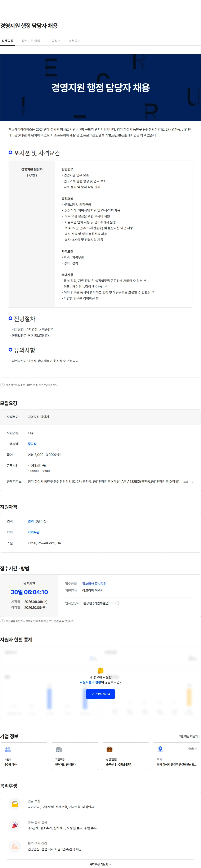Click the 한창현 (기업부설연구소) contact name

tap(99, 603)
